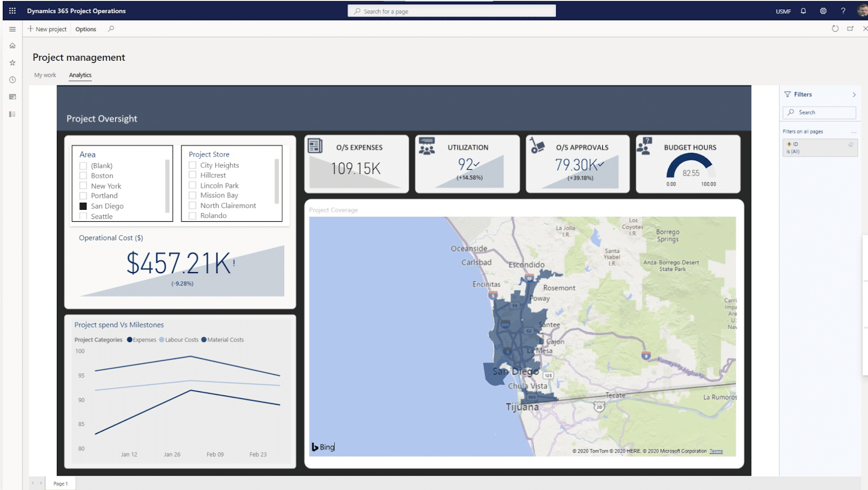Click the O/S Approvals icon
Viewport: 868px width, 490px height.
537,145
